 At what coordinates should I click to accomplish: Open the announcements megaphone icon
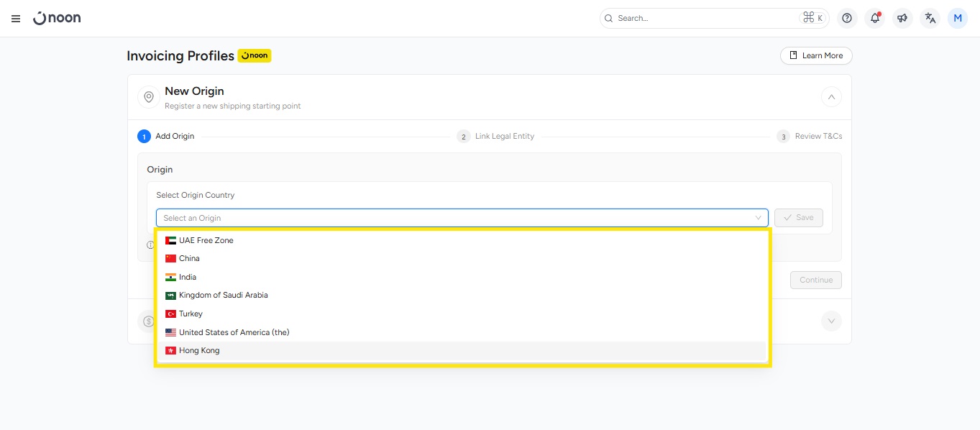point(902,19)
